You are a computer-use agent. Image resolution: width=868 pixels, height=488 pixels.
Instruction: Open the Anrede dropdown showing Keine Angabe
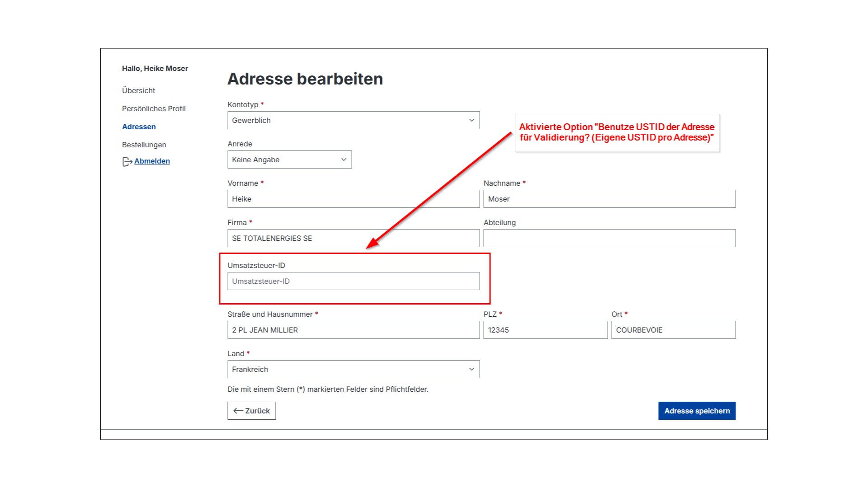click(289, 160)
